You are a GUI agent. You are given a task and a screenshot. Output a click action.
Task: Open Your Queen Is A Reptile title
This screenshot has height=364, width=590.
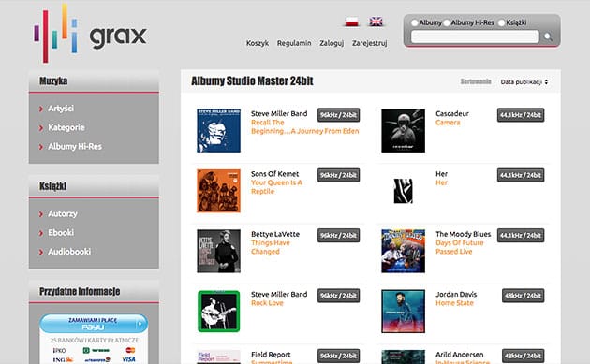tap(276, 187)
